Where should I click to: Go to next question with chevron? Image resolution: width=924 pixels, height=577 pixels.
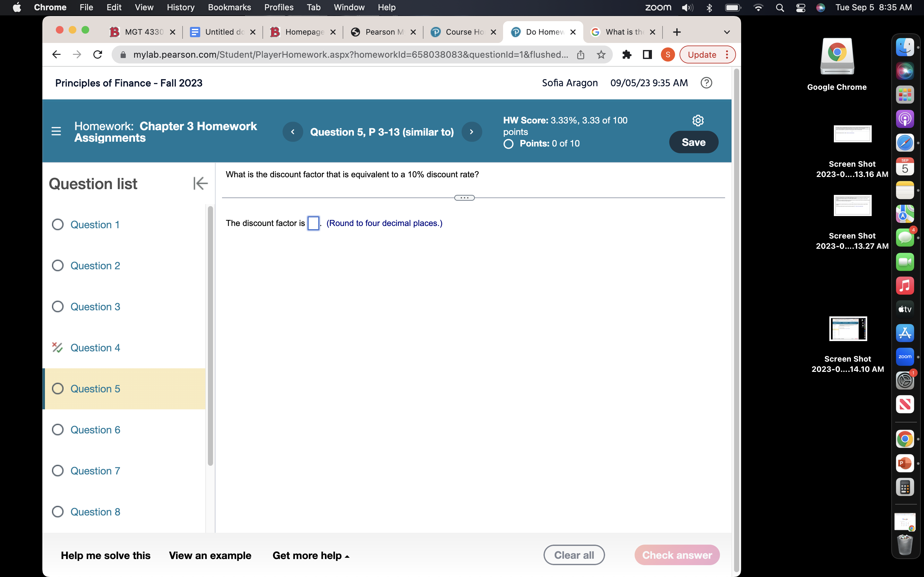coord(472,132)
